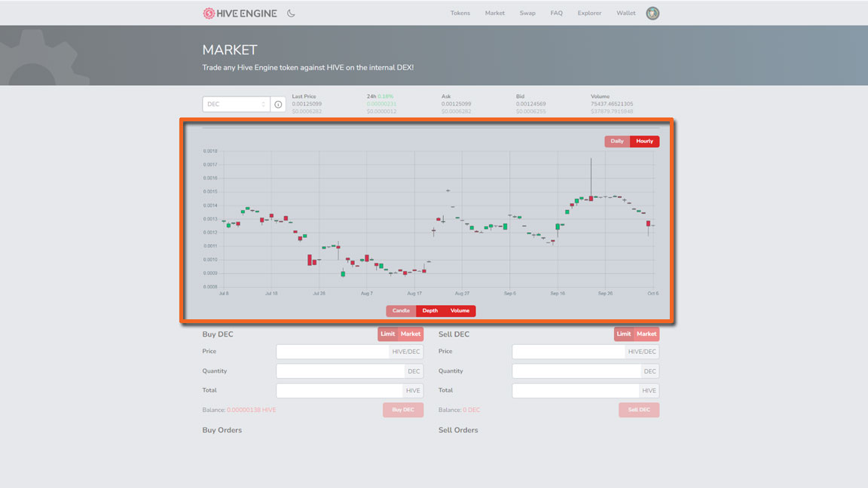The image size is (868, 488).
Task: Click the Buy Orders heading
Action: [222, 430]
